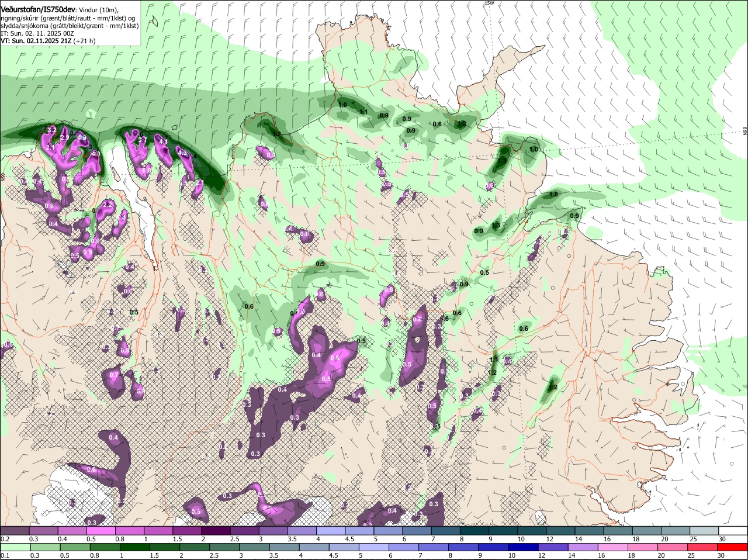Click the "30" label on the snow scale
The height and width of the screenshot is (560, 748).
pyautogui.click(x=722, y=538)
